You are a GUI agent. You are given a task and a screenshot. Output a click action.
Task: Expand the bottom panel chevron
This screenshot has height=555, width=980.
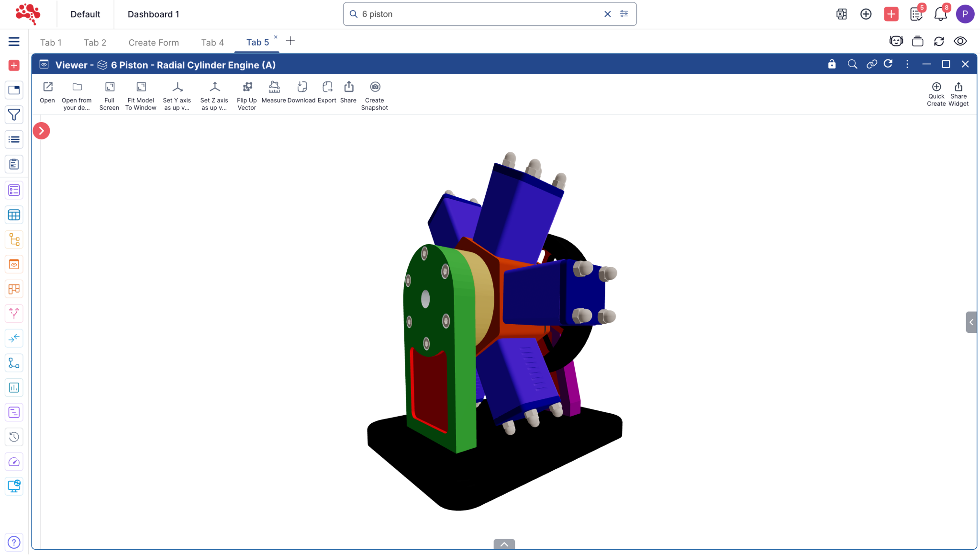click(x=504, y=544)
